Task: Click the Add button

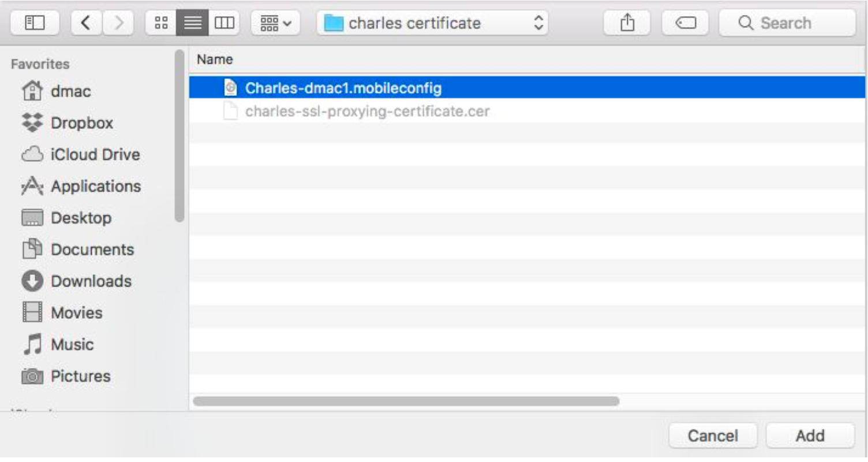Action: pyautogui.click(x=810, y=435)
